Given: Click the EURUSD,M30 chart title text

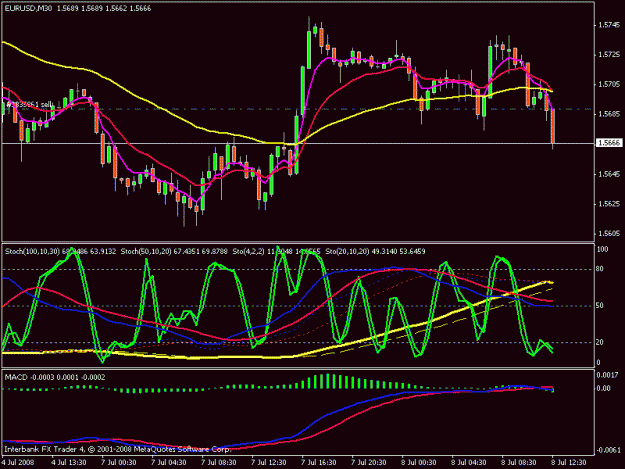Looking at the screenshot, I should (28, 8).
